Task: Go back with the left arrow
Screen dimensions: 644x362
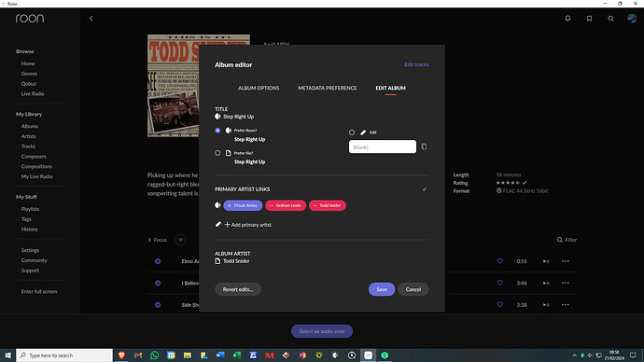Action: pos(91,19)
